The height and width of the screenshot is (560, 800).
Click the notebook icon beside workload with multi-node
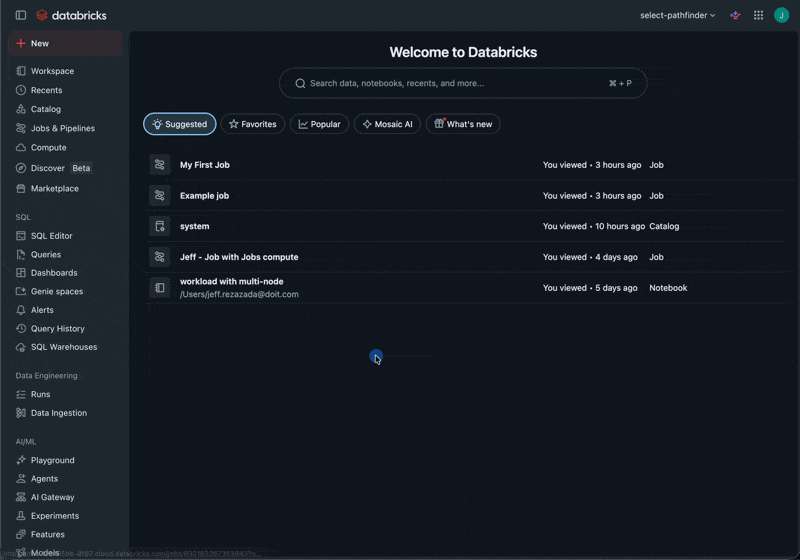point(160,288)
